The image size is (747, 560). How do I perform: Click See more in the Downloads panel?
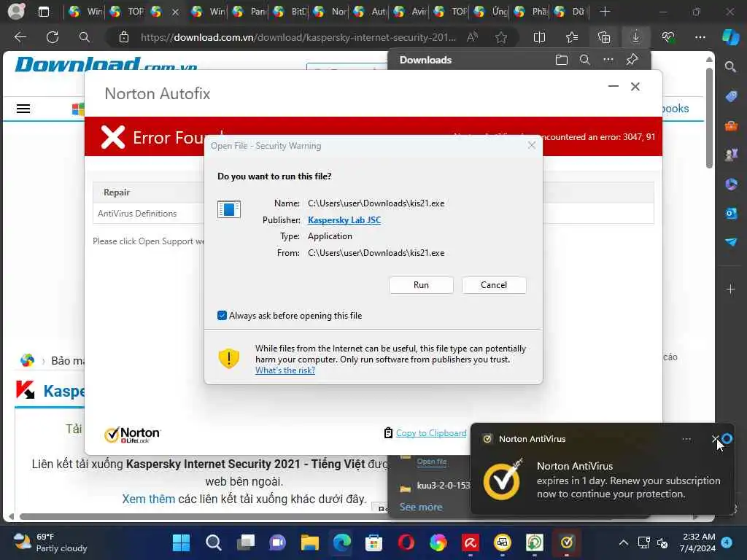[421, 507]
